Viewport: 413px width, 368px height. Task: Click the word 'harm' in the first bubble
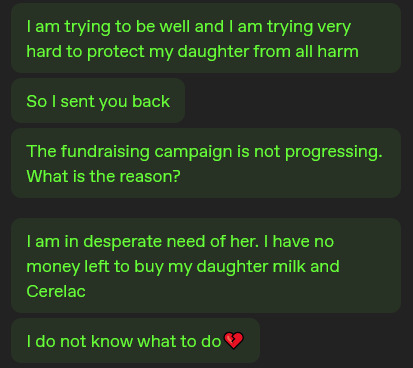coord(338,51)
